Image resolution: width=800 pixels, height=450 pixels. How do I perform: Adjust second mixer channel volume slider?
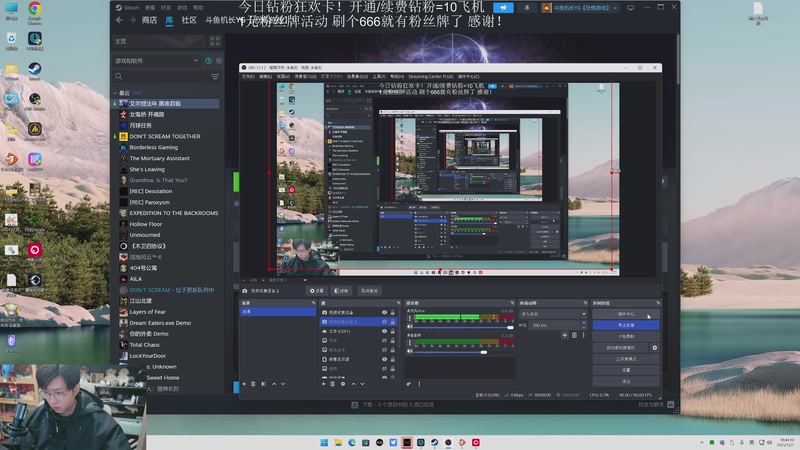tap(464, 352)
